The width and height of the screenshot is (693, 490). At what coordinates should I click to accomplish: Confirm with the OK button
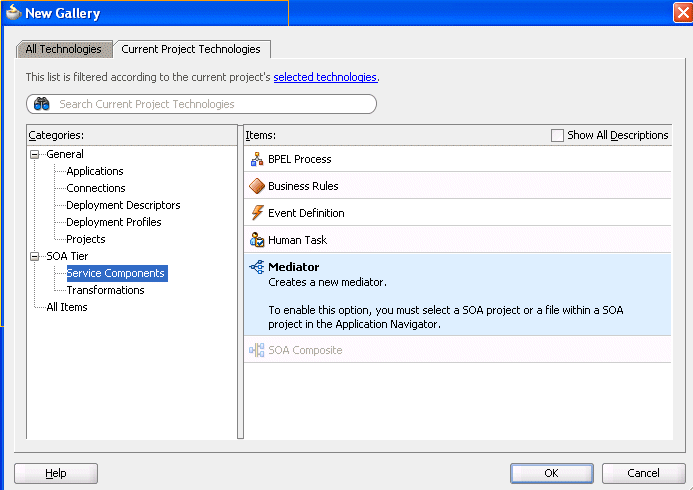pyautogui.click(x=552, y=473)
